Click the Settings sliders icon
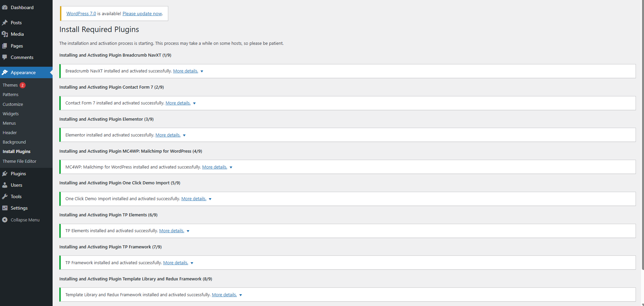Image resolution: width=644 pixels, height=306 pixels. [5, 208]
